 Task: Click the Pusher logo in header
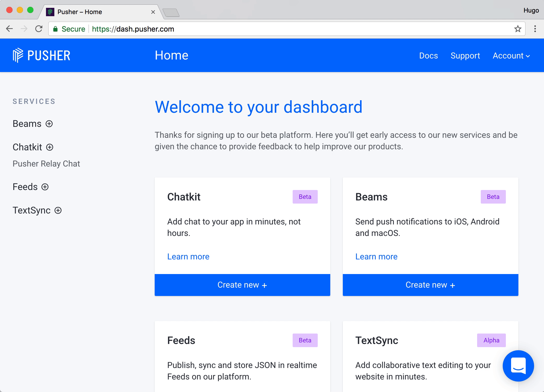point(42,55)
